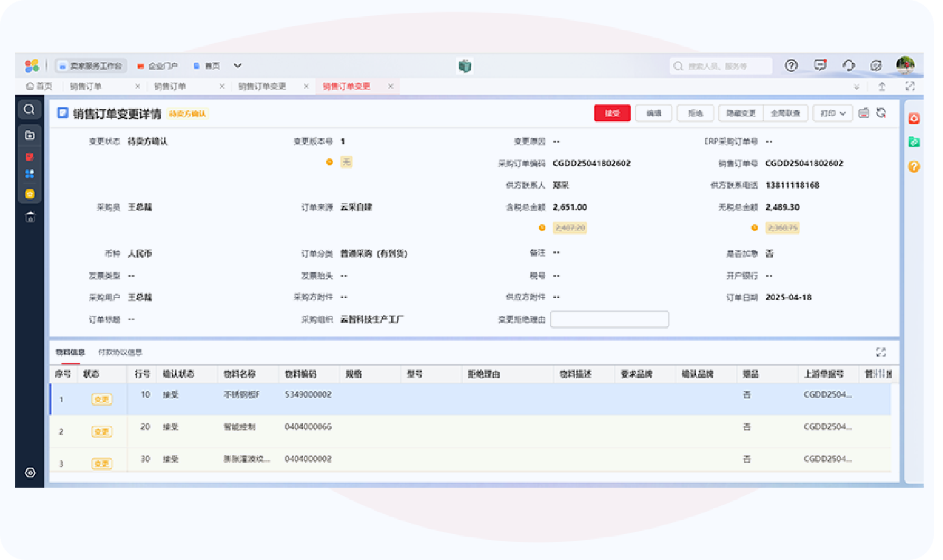
Task: Expand the material table to fullscreen
Action: (881, 352)
